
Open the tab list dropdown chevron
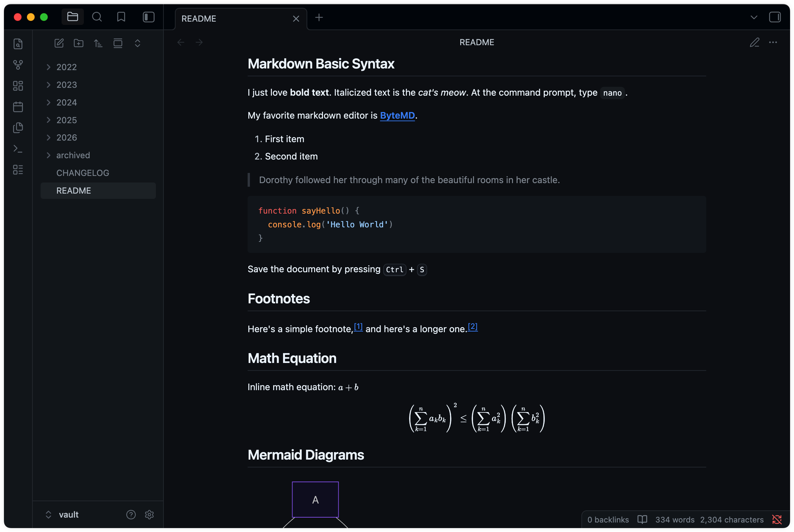click(x=754, y=17)
